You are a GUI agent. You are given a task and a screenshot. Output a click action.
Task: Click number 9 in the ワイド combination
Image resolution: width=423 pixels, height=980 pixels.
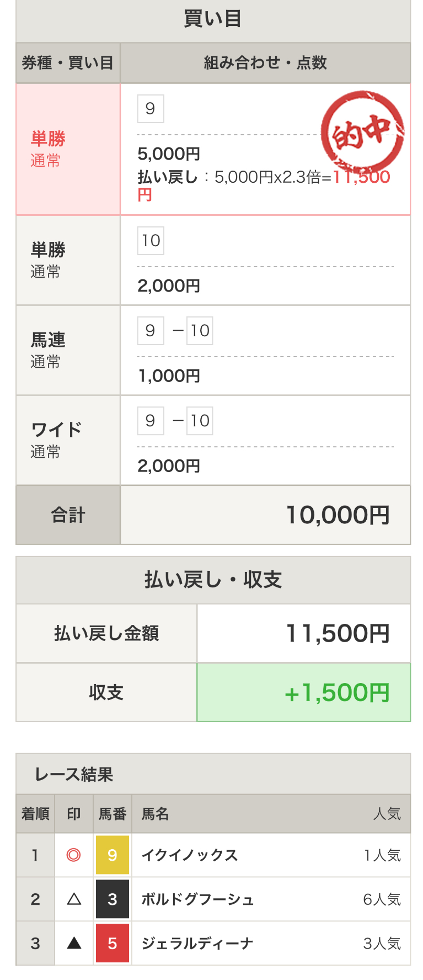tap(151, 421)
